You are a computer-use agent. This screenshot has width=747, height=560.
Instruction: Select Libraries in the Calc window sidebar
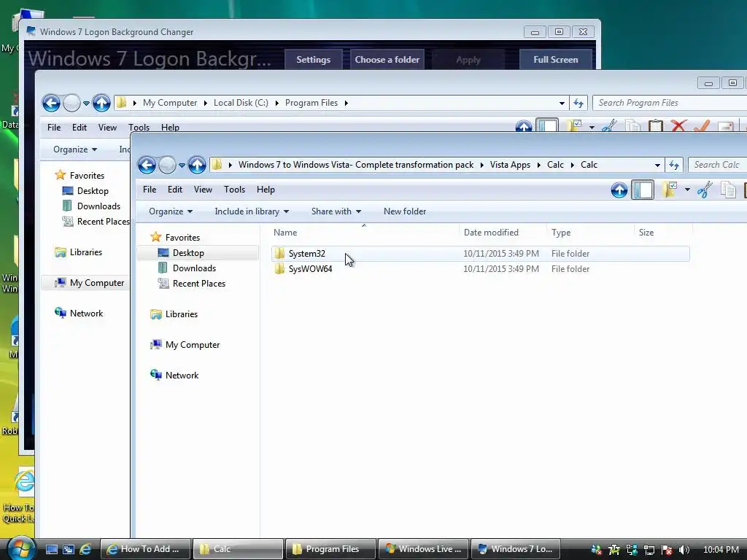click(181, 314)
